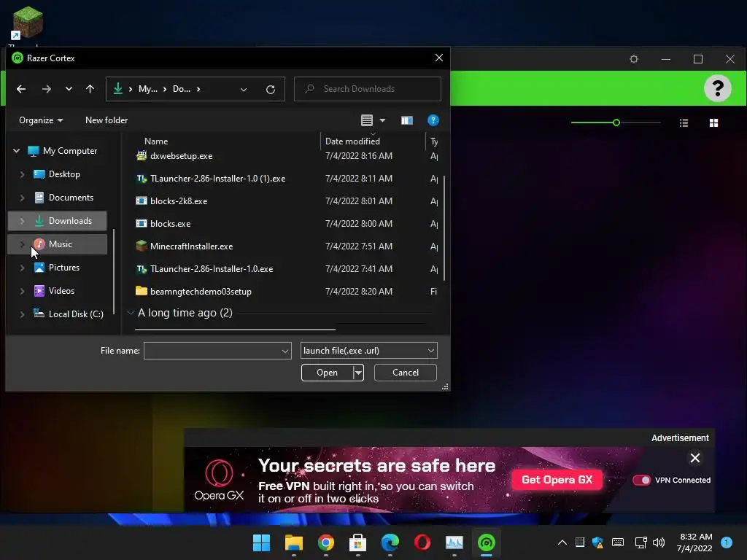Show hidden system tray icons
747x560 pixels.
click(x=562, y=542)
